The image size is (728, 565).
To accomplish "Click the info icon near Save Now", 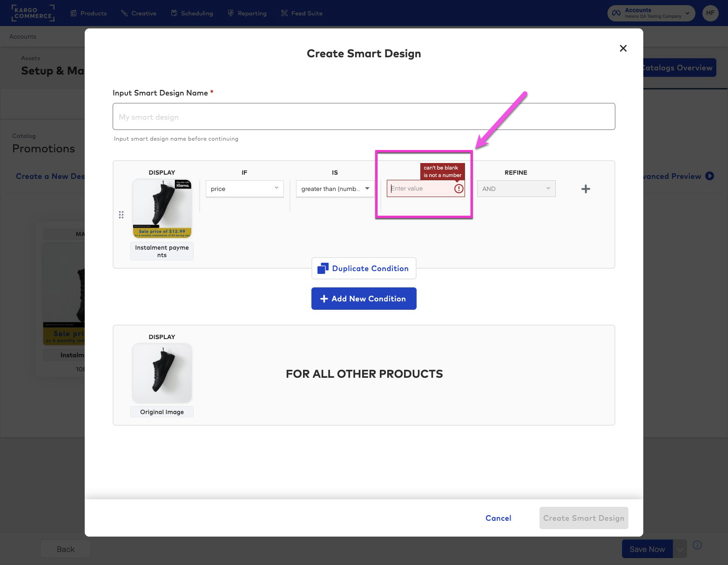I will point(697,545).
